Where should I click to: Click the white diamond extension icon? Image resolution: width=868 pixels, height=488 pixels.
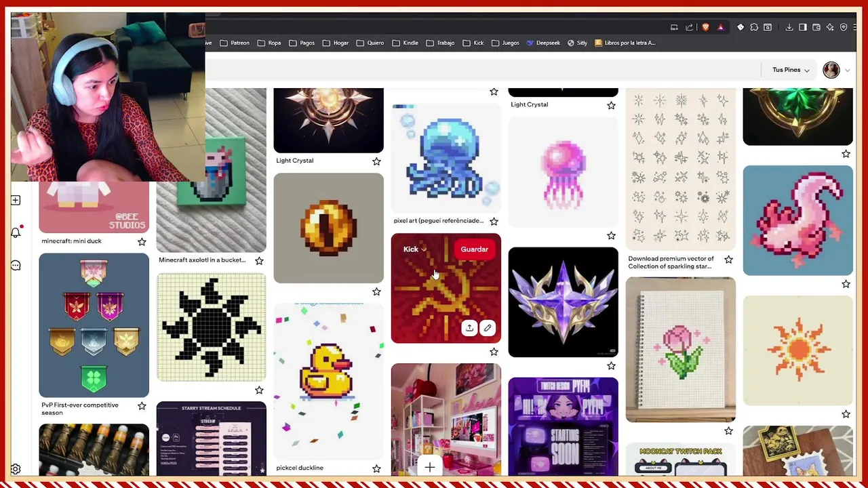point(741,27)
